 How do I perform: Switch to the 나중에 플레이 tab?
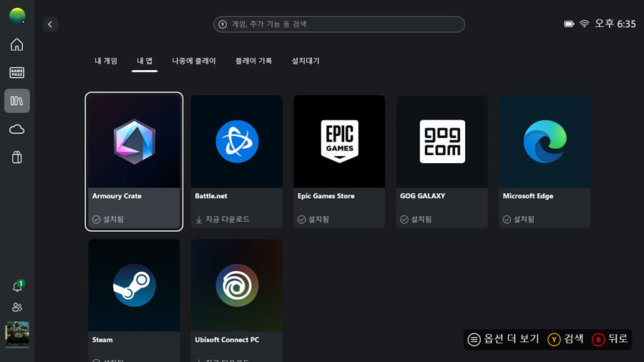[193, 62]
